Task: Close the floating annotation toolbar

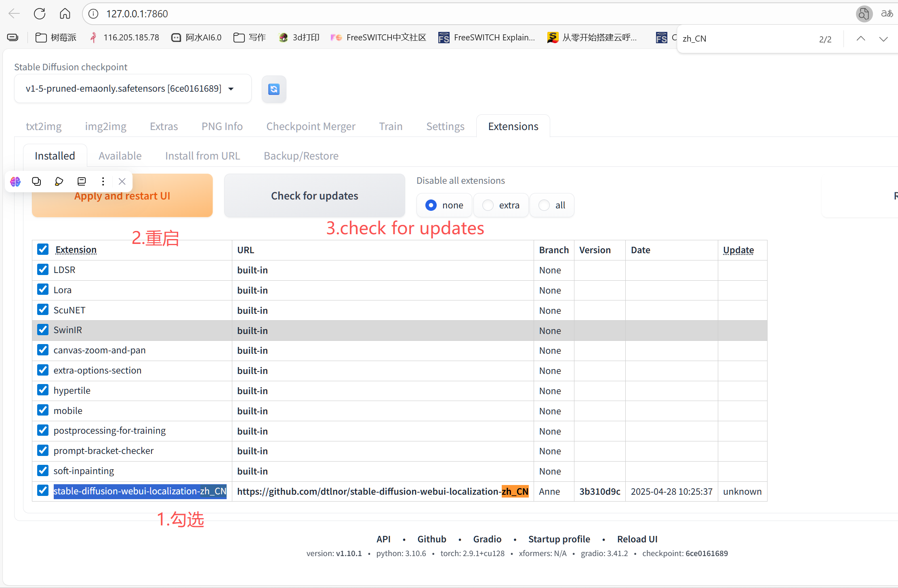Action: (122, 182)
